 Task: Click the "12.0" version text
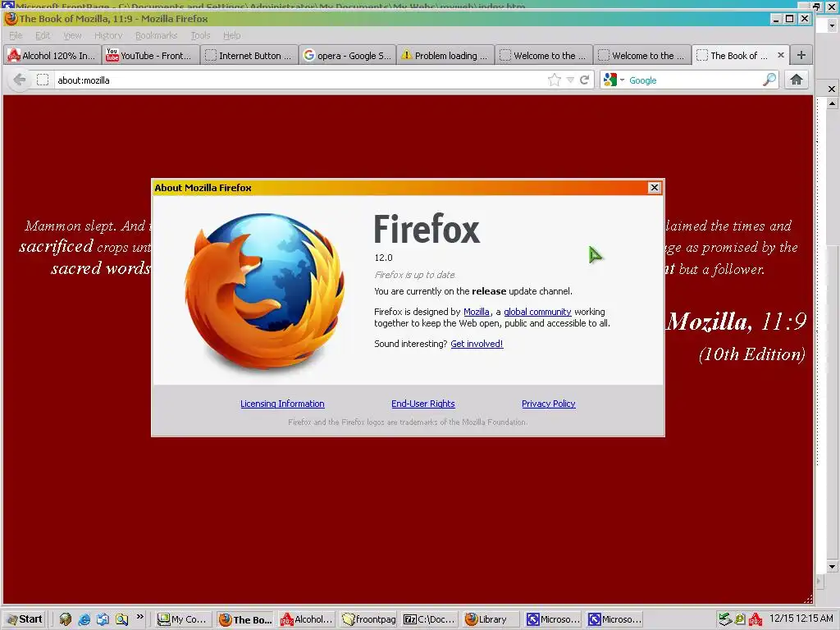pos(383,258)
